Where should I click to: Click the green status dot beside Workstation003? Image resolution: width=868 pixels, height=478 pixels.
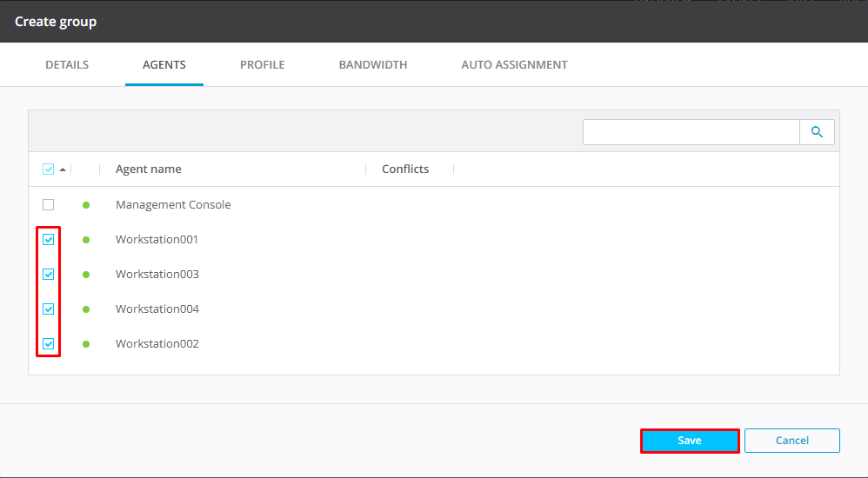(86, 275)
